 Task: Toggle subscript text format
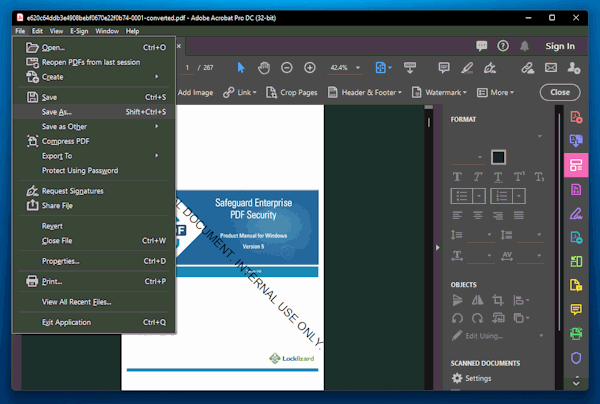pyautogui.click(x=539, y=177)
